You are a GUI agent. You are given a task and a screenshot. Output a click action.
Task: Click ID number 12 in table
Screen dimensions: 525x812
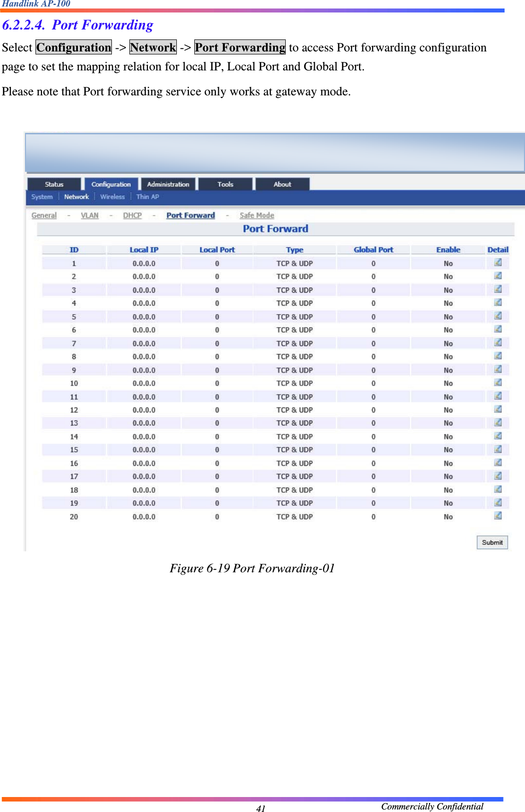click(x=74, y=410)
